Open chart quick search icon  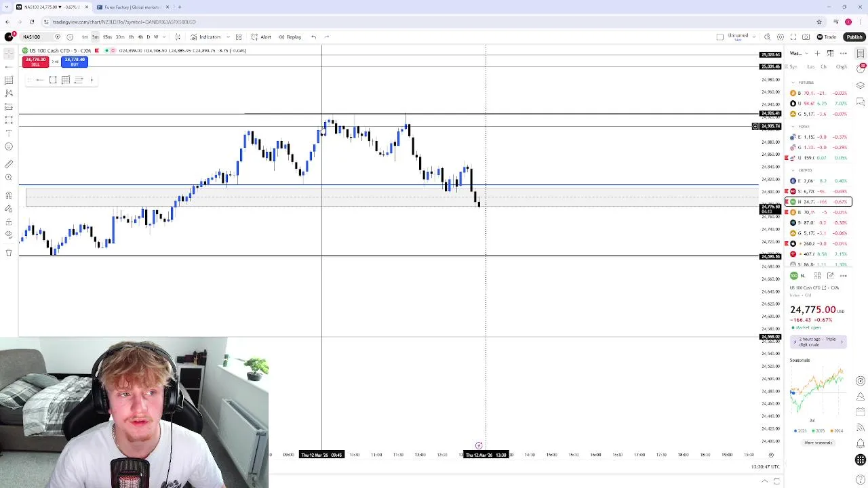[767, 37]
